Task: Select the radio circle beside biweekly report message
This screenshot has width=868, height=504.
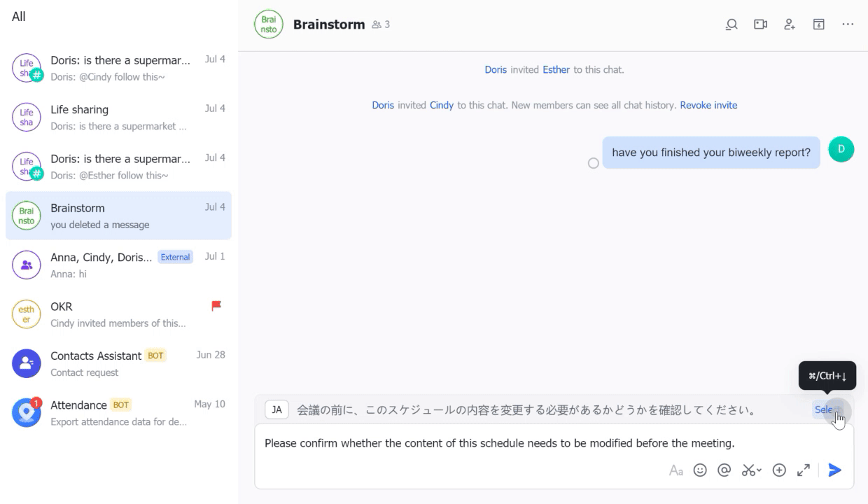Action: pos(594,163)
